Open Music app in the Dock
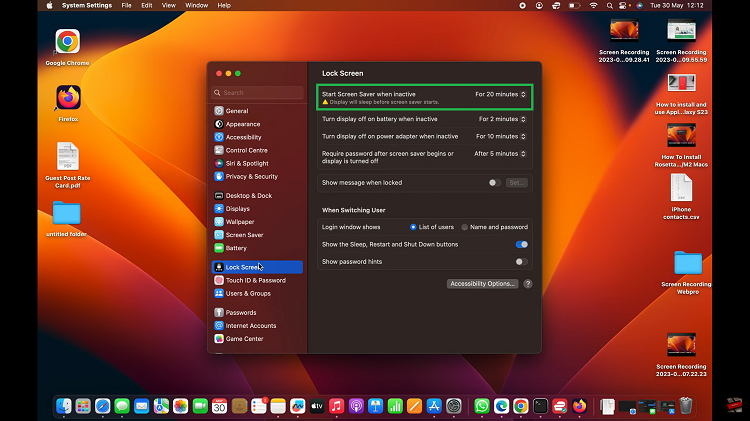 tap(336, 406)
